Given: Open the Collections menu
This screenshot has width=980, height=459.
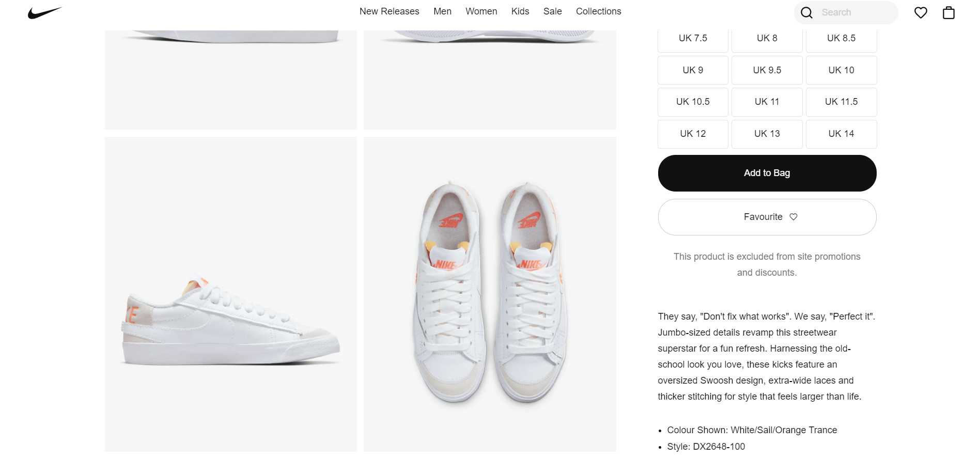Looking at the screenshot, I should click(598, 11).
